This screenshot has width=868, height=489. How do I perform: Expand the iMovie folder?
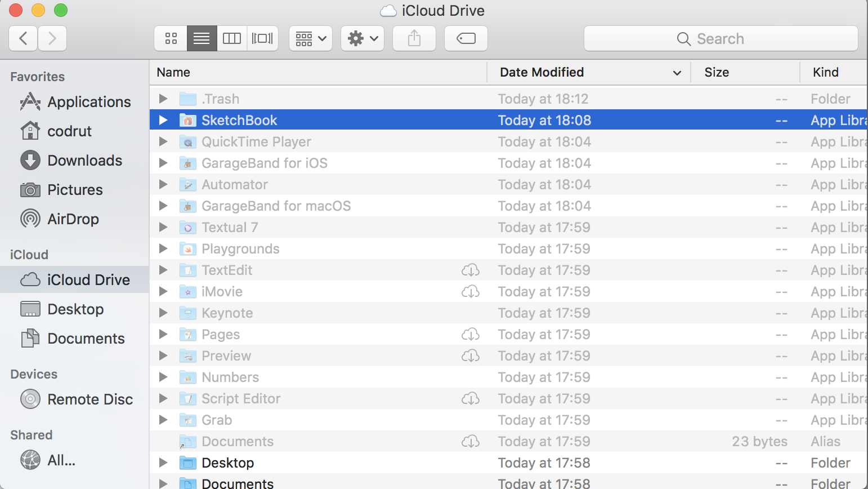[163, 291]
